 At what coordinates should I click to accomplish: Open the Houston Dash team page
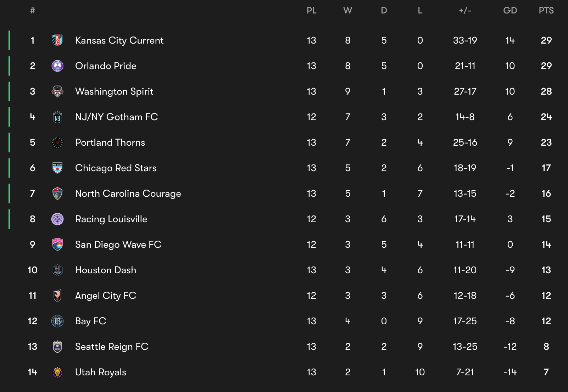point(106,270)
